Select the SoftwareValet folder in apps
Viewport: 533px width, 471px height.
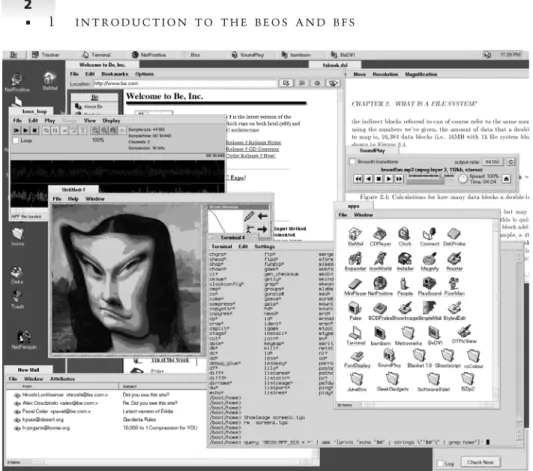[x=434, y=382]
